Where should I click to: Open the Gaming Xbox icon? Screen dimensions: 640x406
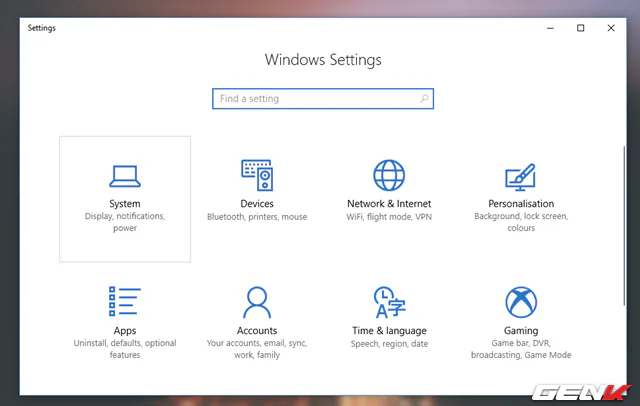pyautogui.click(x=521, y=302)
